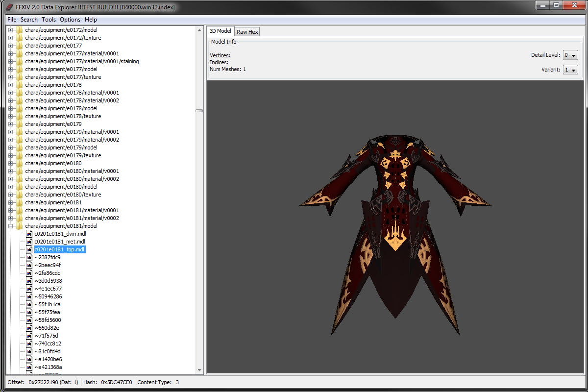This screenshot has height=392, width=588.
Task: Click the ~a421368a file icon
Action: click(x=29, y=367)
